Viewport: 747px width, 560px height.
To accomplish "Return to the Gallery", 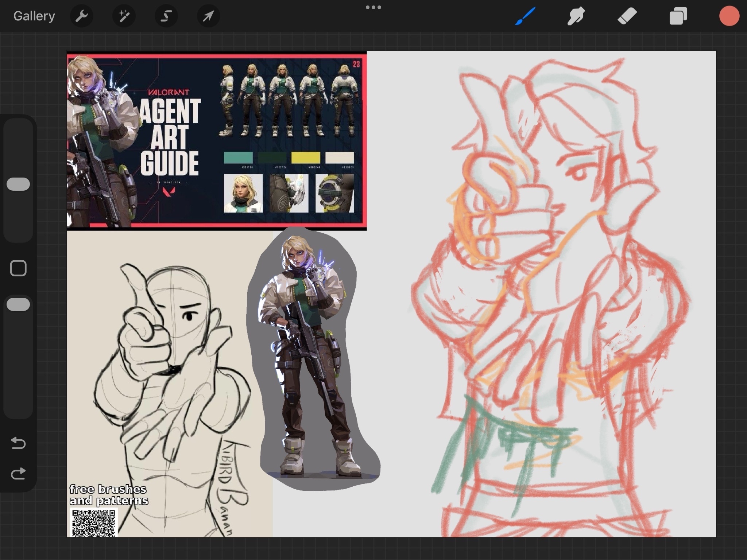I will pyautogui.click(x=34, y=16).
